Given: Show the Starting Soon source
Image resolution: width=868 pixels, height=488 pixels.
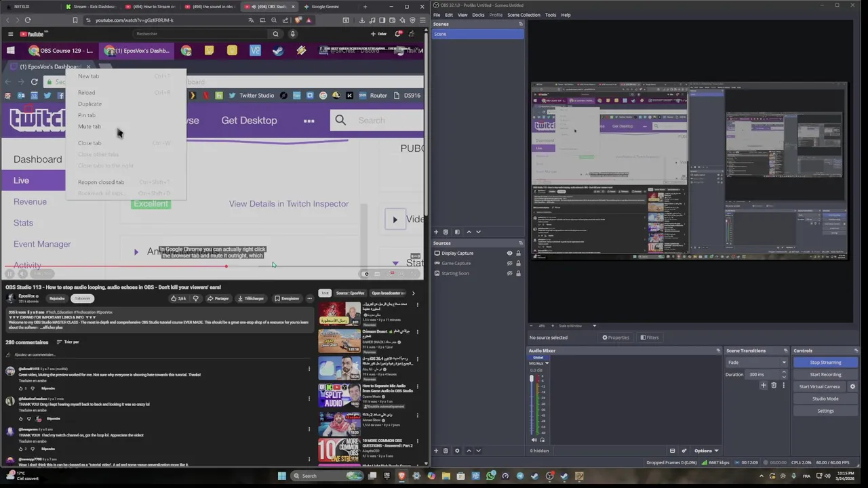Looking at the screenshot, I should click(x=509, y=274).
